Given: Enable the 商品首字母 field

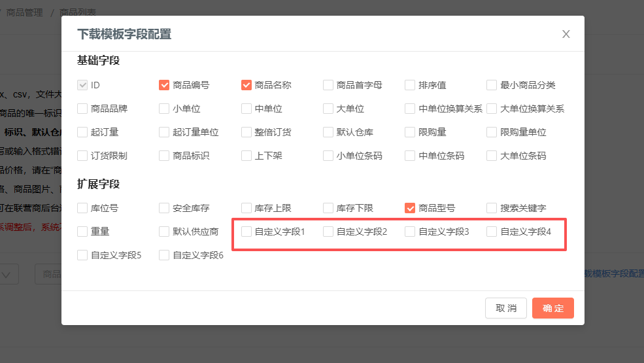Looking at the screenshot, I should click(328, 85).
